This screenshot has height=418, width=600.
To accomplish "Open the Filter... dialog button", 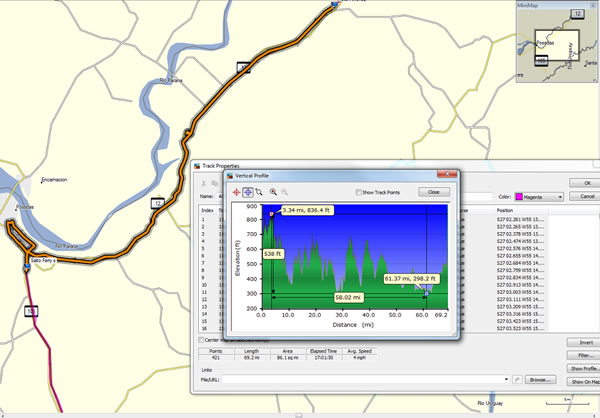I will pyautogui.click(x=584, y=356).
